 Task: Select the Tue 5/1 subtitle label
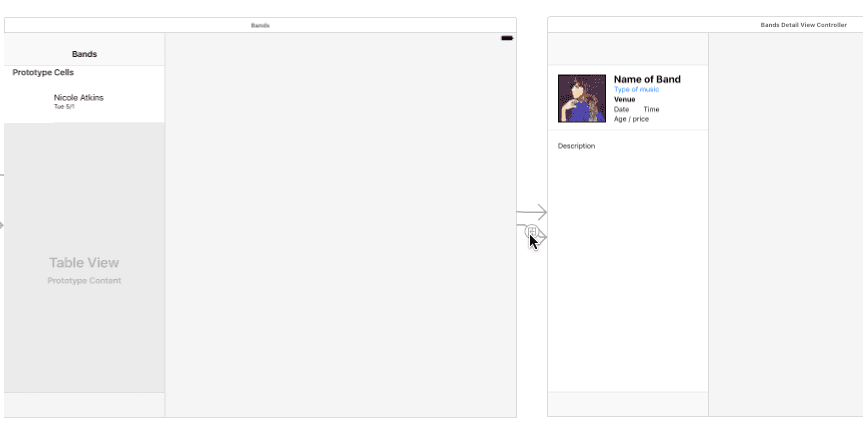(64, 107)
